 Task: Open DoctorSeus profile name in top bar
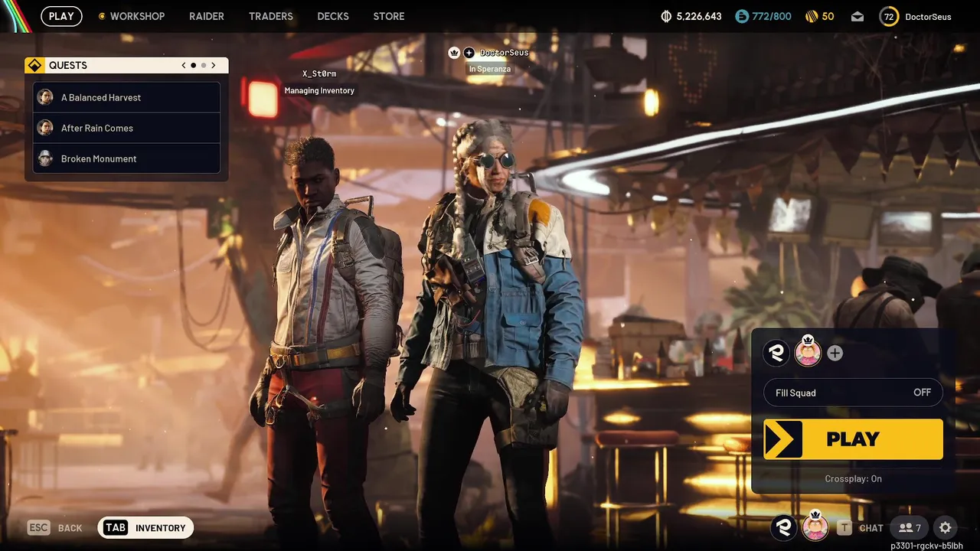[928, 16]
